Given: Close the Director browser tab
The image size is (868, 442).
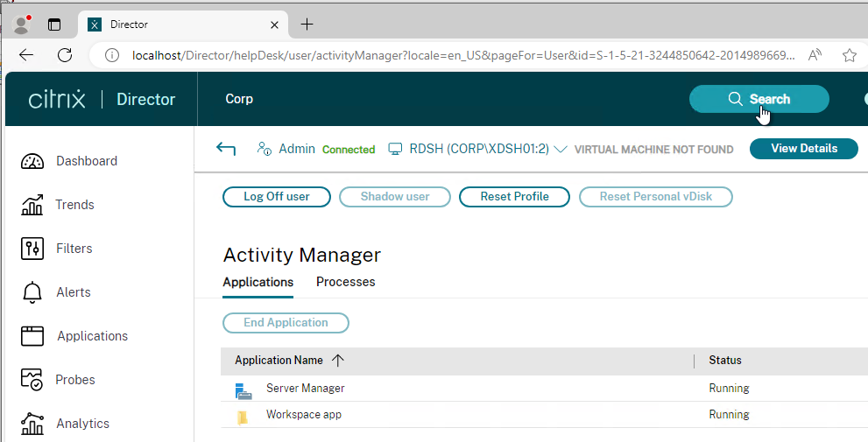Looking at the screenshot, I should pos(274,25).
